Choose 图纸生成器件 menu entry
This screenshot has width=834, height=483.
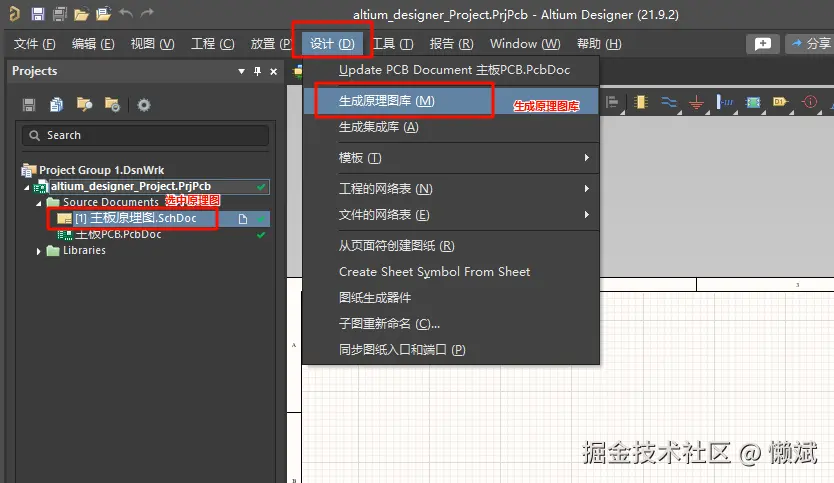(451, 298)
